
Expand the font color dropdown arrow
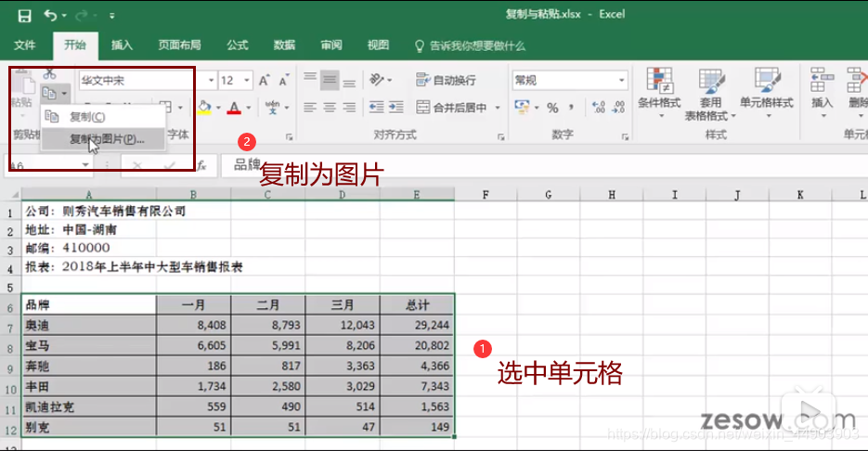[x=249, y=108]
